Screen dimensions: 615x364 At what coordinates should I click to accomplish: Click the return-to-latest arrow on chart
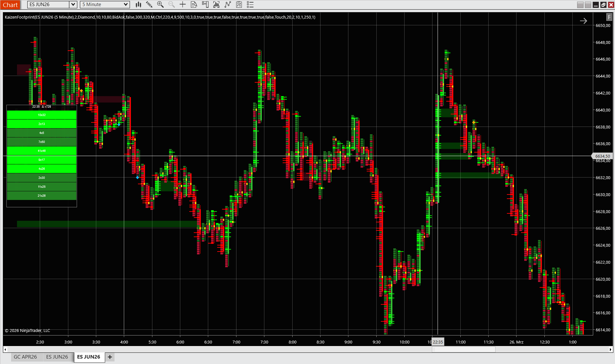[x=583, y=21]
